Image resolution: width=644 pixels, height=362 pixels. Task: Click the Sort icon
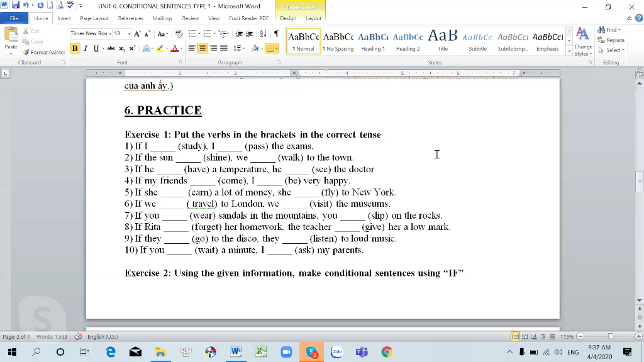click(x=263, y=34)
